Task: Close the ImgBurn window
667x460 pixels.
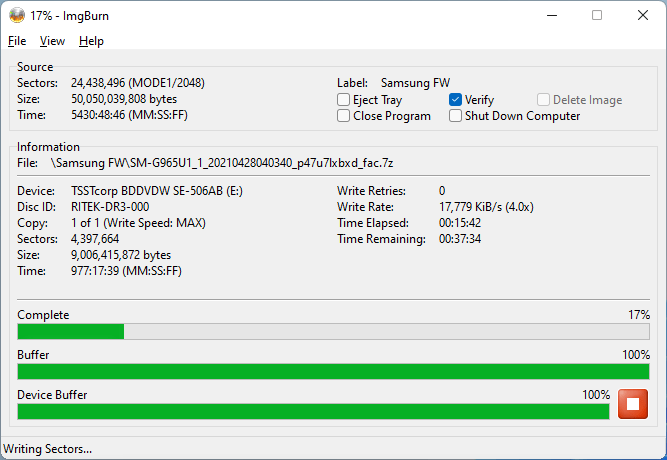Action: click(643, 15)
